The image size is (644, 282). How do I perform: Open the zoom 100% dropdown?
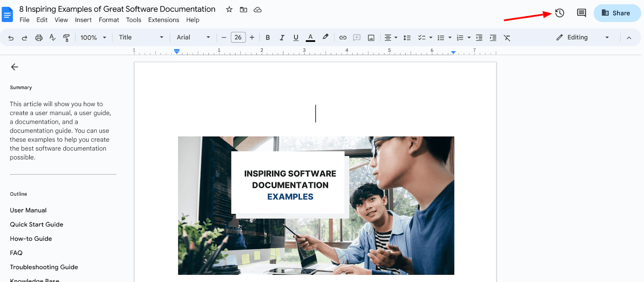(93, 37)
